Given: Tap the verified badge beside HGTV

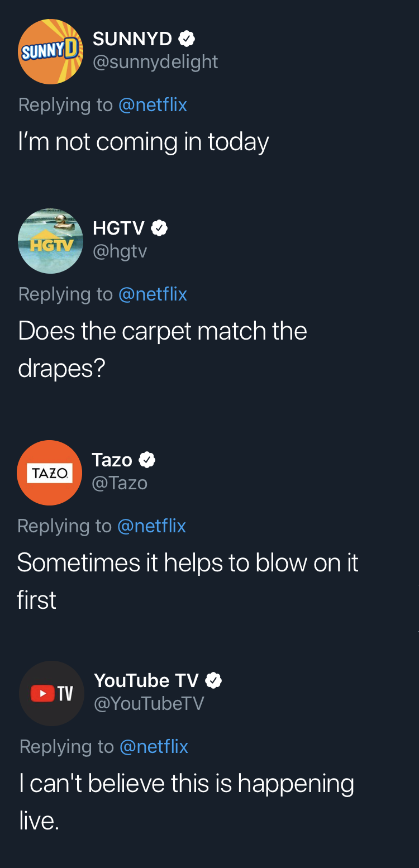Looking at the screenshot, I should (159, 228).
